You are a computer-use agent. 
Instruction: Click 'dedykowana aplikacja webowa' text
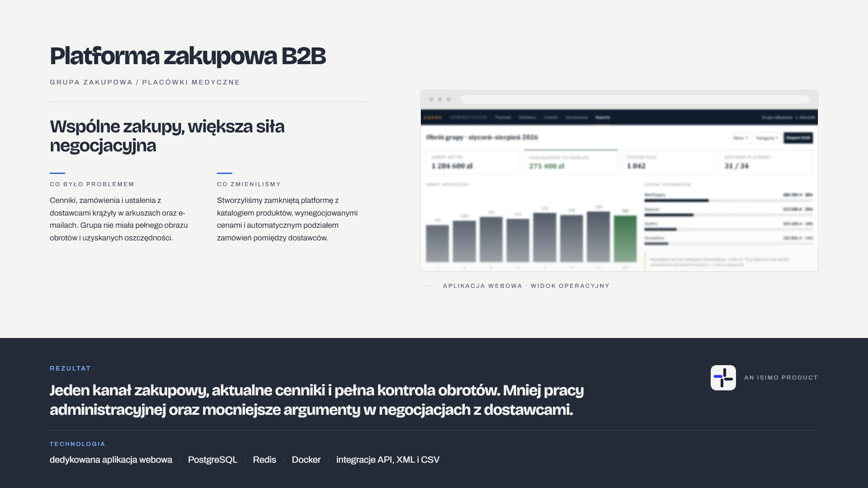(x=111, y=460)
